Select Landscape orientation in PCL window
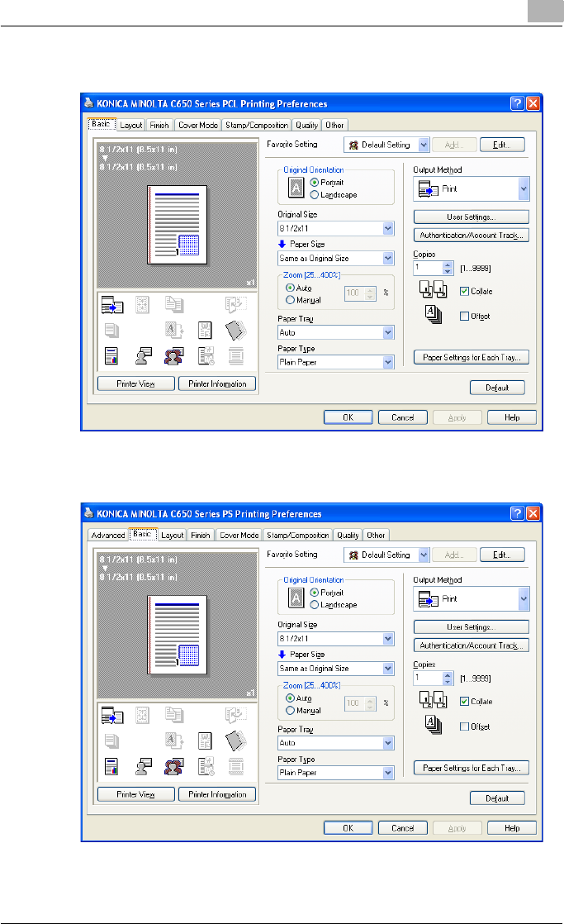The height and width of the screenshot is (924, 564). [x=315, y=195]
